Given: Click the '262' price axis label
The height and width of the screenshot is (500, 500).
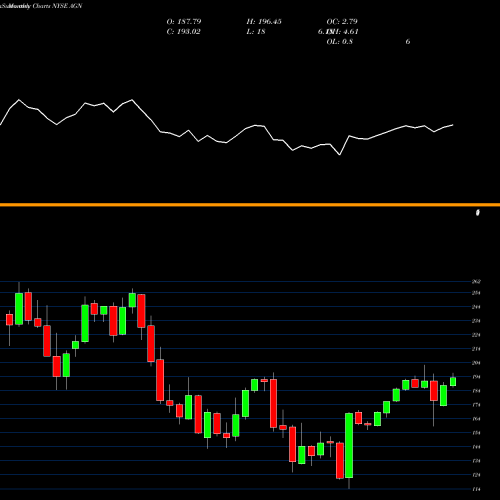Looking at the screenshot, I should click(476, 282).
